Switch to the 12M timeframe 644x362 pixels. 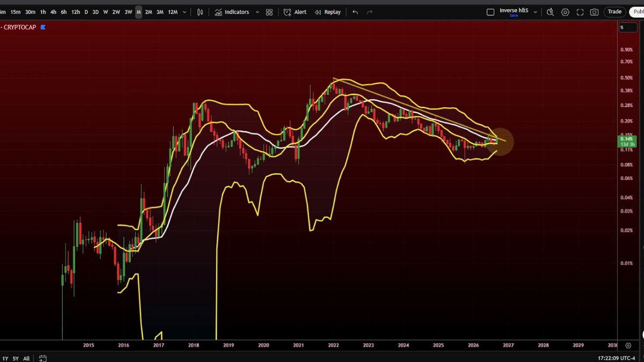173,12
